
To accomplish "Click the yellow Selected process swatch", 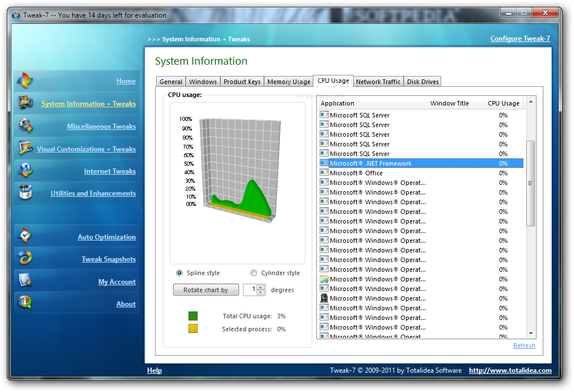I will (x=193, y=328).
